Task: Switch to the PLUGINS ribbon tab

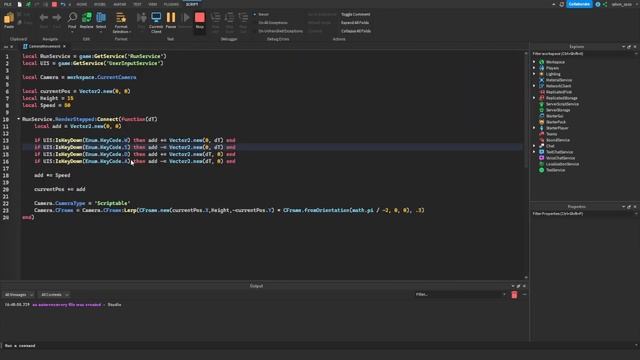Action: pyautogui.click(x=171, y=4)
